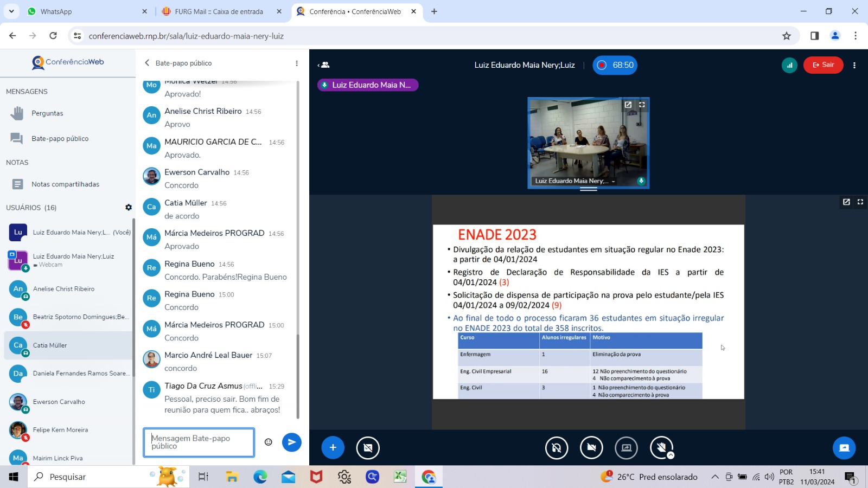Screen dimensions: 868x488
Task: Toggle webcam sharing button
Action: point(591,447)
